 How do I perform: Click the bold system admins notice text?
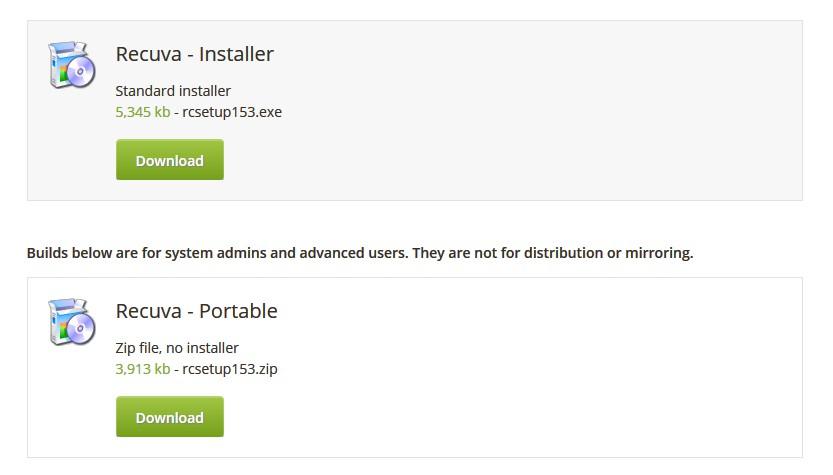click(360, 253)
